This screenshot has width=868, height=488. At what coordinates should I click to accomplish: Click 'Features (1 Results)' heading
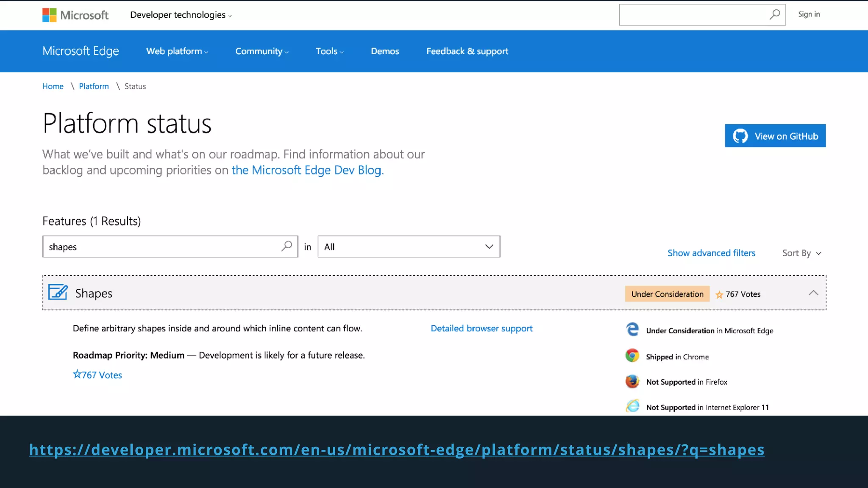coord(92,221)
